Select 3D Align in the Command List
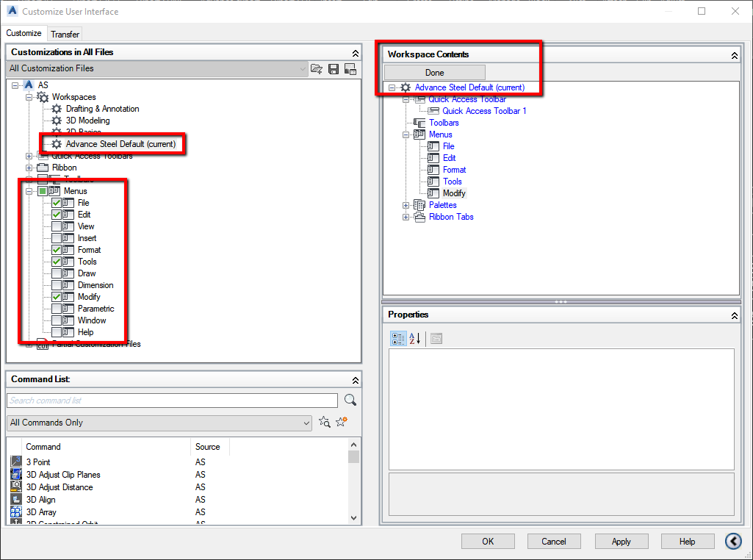Image resolution: width=753 pixels, height=560 pixels. click(x=41, y=500)
